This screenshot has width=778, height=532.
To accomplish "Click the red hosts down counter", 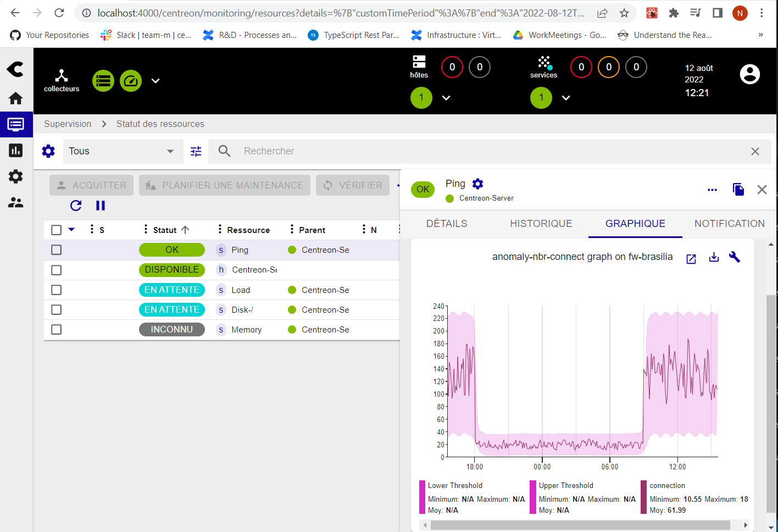I will [452, 67].
